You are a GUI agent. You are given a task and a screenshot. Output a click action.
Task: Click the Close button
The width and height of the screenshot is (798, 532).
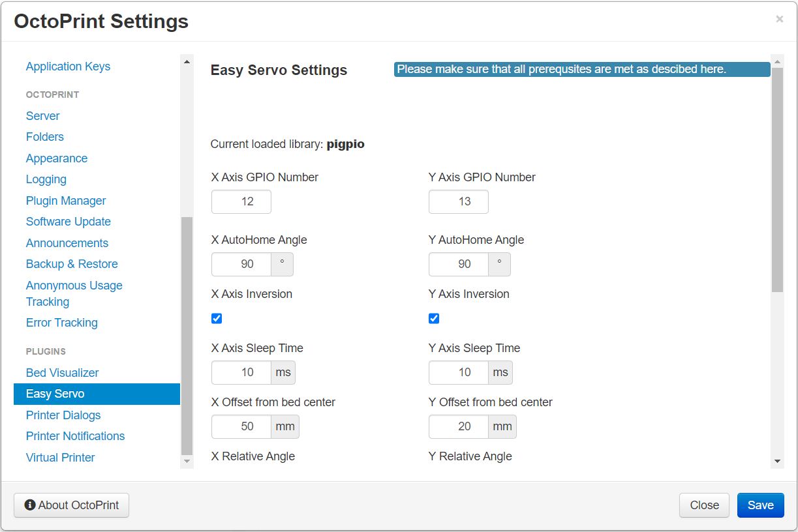[705, 505]
